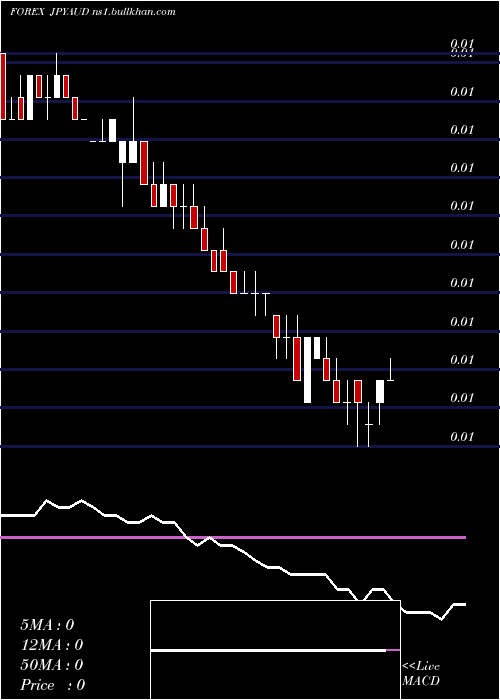Click the tall white candle at the chart's low
Screen dimensions: 500x700
point(308,370)
